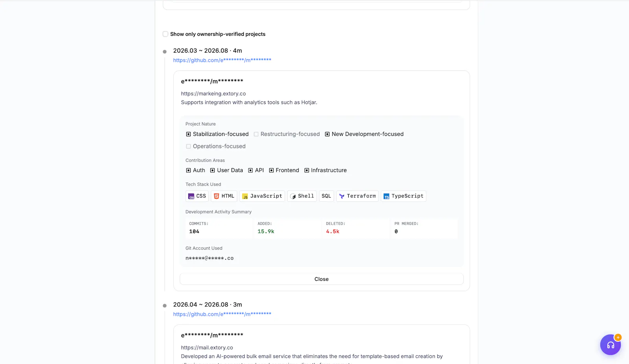This screenshot has height=364, width=629.
Task: Click the CSS tech stack icon
Action: coord(191,196)
